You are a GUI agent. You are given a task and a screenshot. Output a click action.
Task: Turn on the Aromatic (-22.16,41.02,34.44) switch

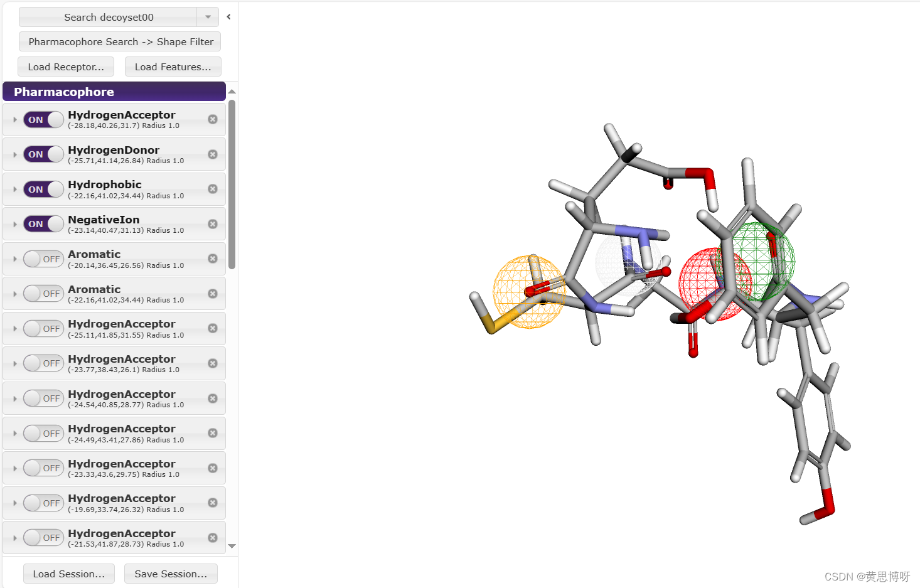pos(43,294)
